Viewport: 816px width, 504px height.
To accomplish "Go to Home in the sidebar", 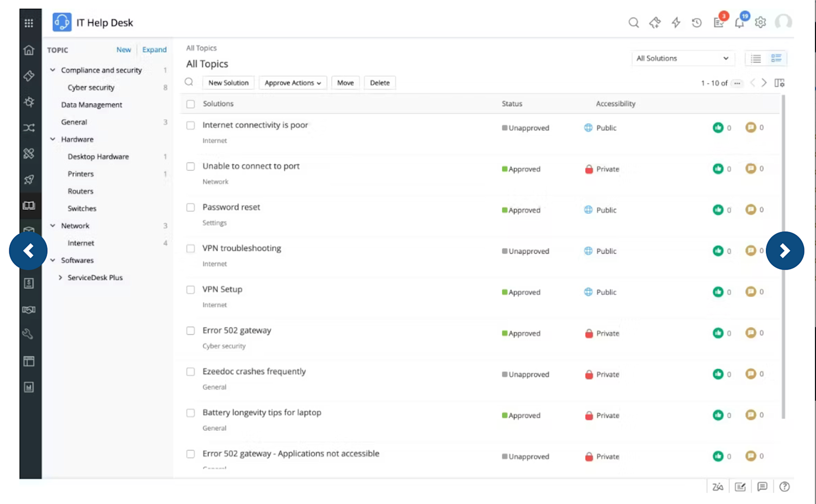I will click(29, 50).
